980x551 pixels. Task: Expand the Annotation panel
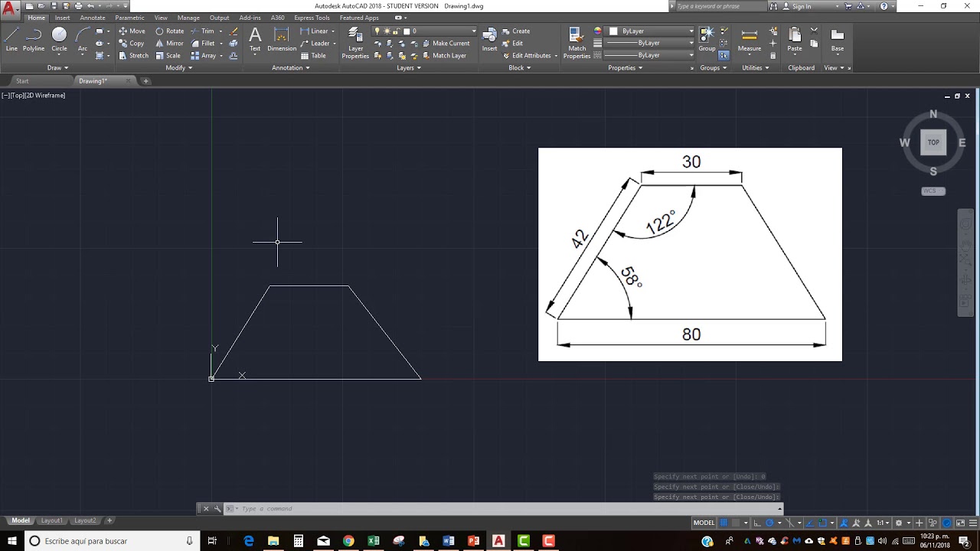[x=290, y=67]
